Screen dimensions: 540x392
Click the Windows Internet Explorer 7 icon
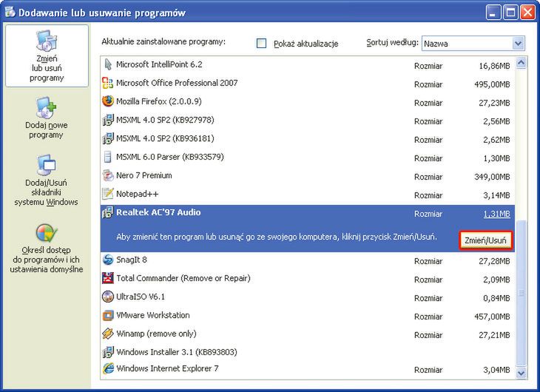(108, 368)
